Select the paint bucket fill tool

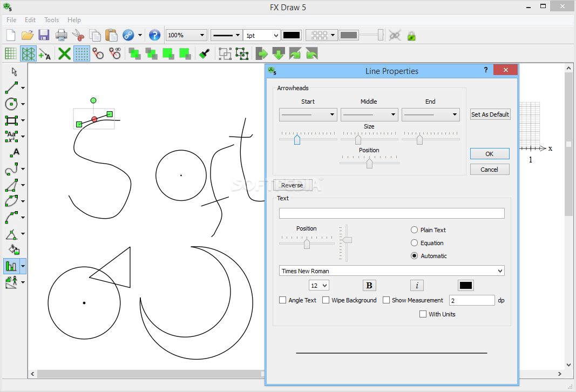click(x=14, y=250)
